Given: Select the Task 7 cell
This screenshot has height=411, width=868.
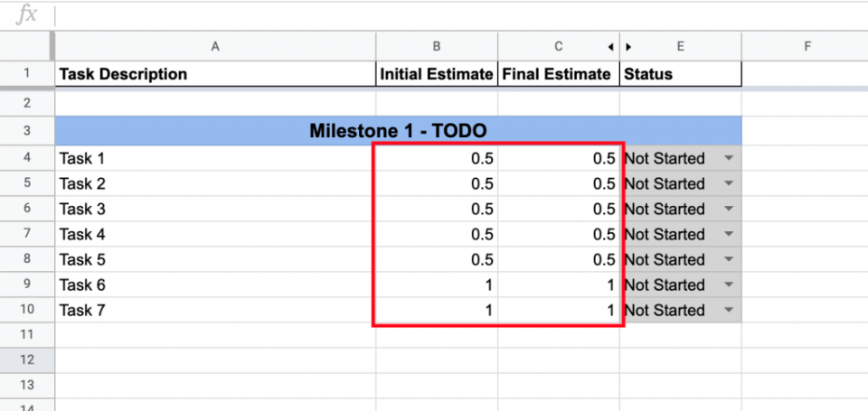Looking at the screenshot, I should (215, 311).
